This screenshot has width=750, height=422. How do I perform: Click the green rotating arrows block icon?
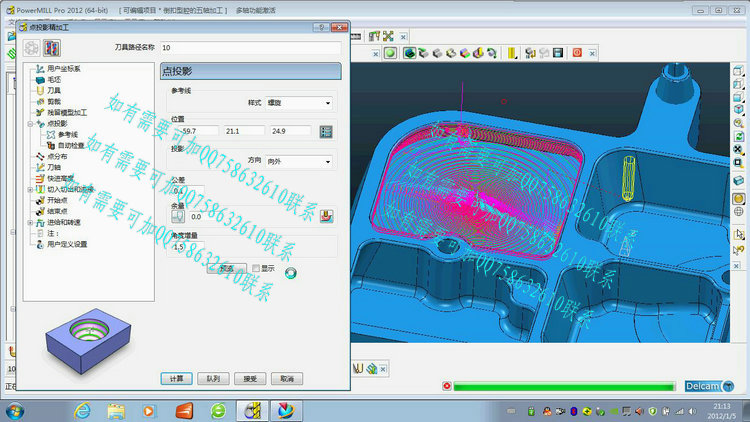[x=491, y=53]
